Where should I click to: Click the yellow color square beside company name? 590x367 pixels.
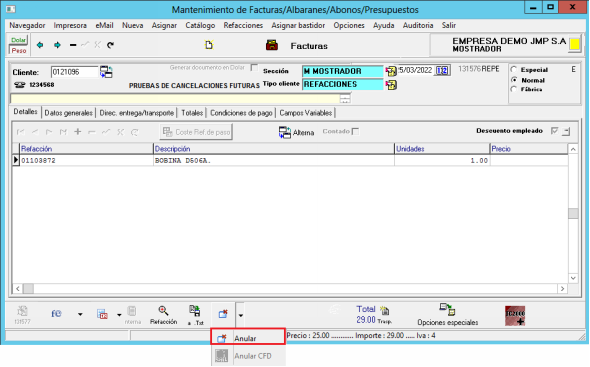point(575,44)
